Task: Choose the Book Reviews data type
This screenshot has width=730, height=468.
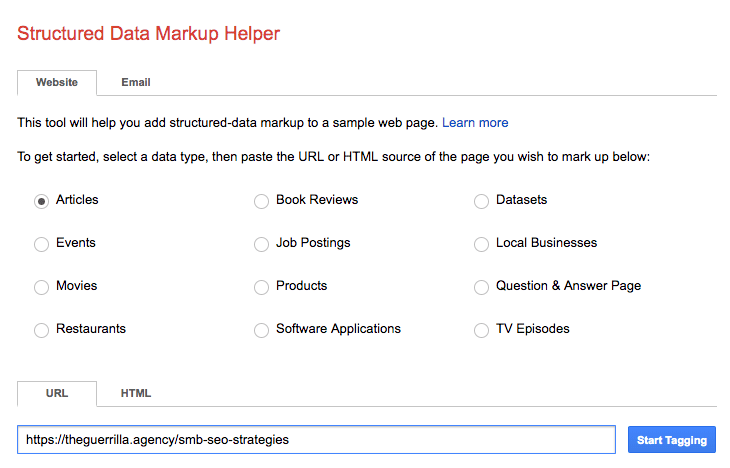Action: tap(261, 201)
